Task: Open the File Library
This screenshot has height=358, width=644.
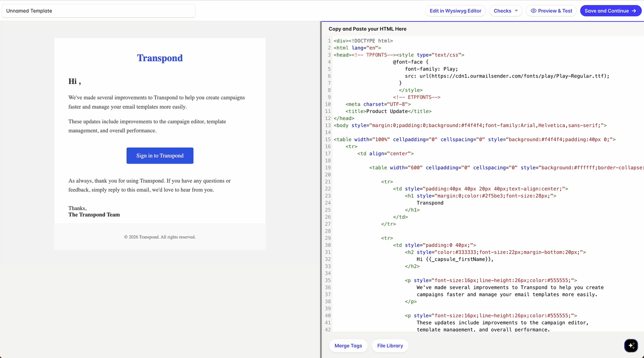Action: point(390,346)
